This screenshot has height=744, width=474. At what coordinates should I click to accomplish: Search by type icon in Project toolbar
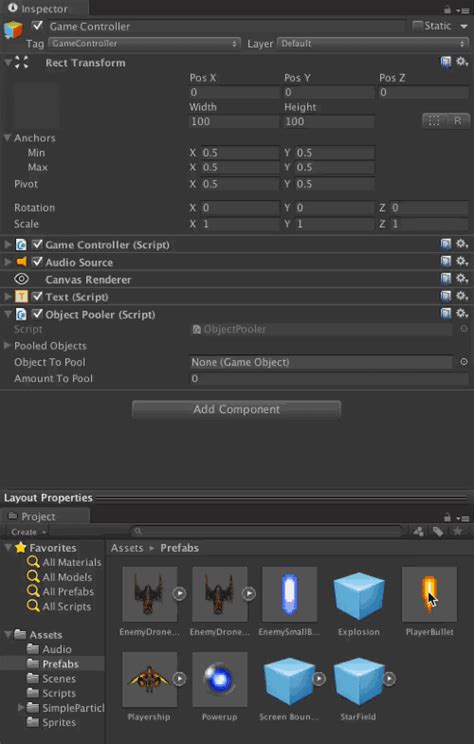[x=418, y=531]
